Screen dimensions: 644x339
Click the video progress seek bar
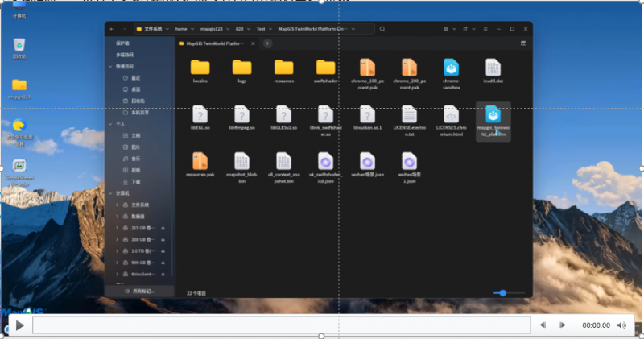tap(282, 325)
